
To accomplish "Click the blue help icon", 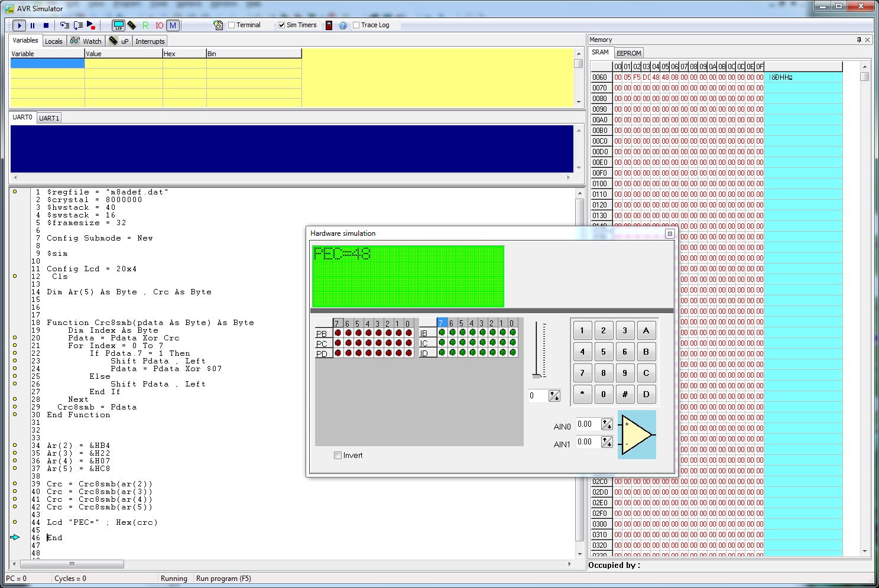I will point(343,25).
